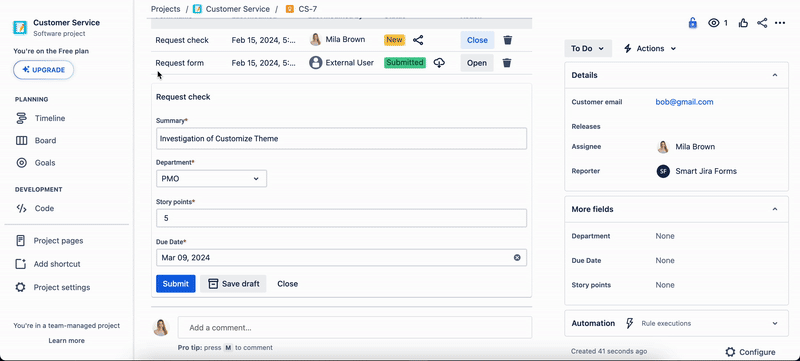800x361 pixels.
Task: Open the share issue icon in header
Action: click(762, 23)
